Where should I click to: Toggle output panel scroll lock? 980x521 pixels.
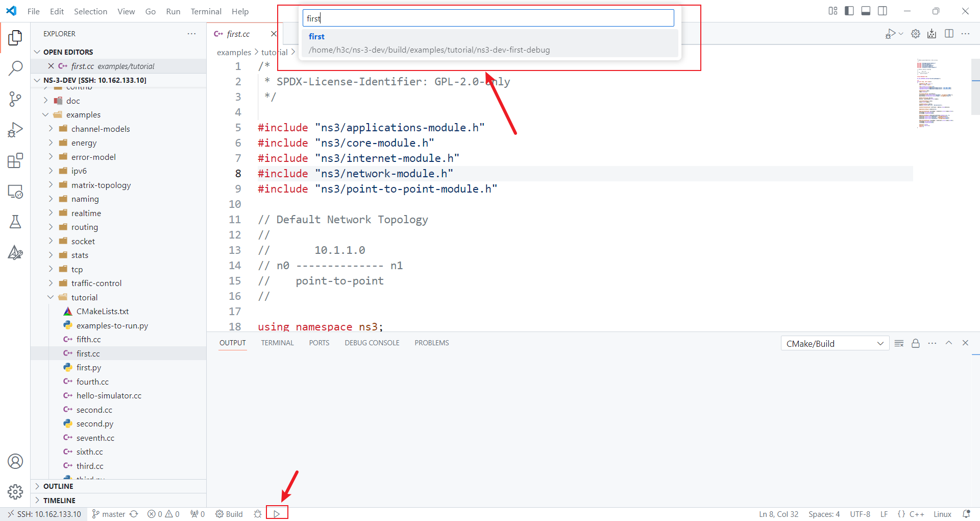916,343
